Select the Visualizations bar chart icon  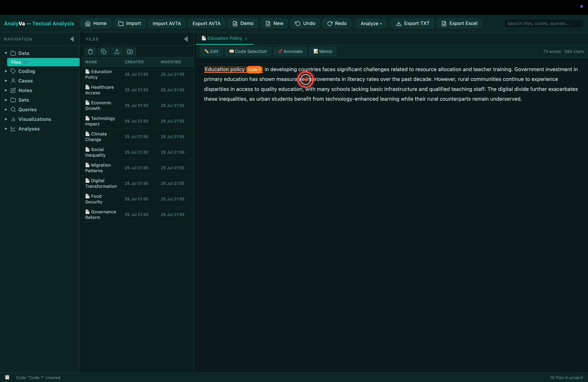click(13, 119)
